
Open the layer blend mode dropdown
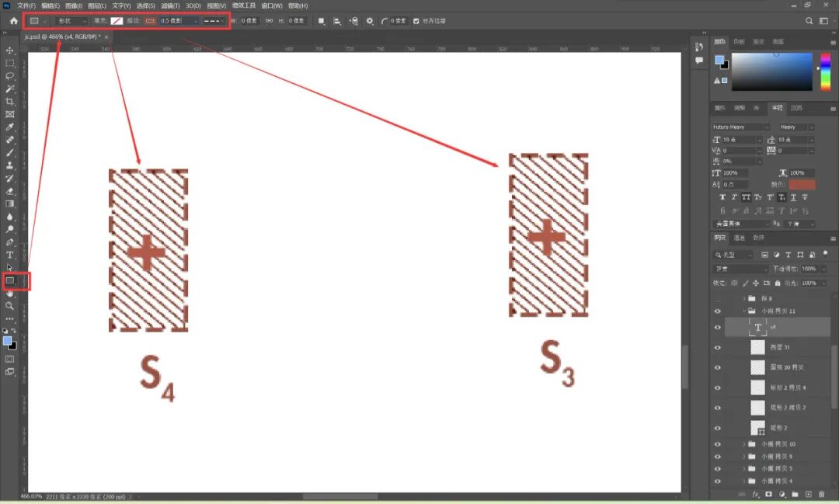[740, 269]
